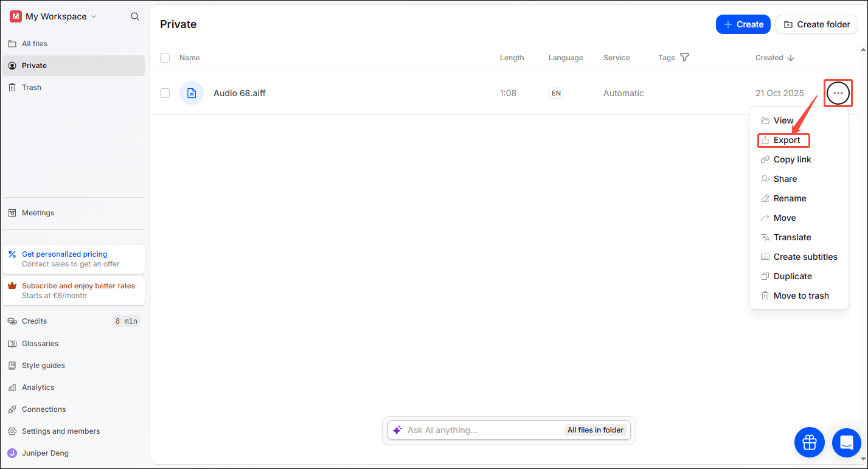
Task: Open Glossaries in the sidebar
Action: [74, 344]
